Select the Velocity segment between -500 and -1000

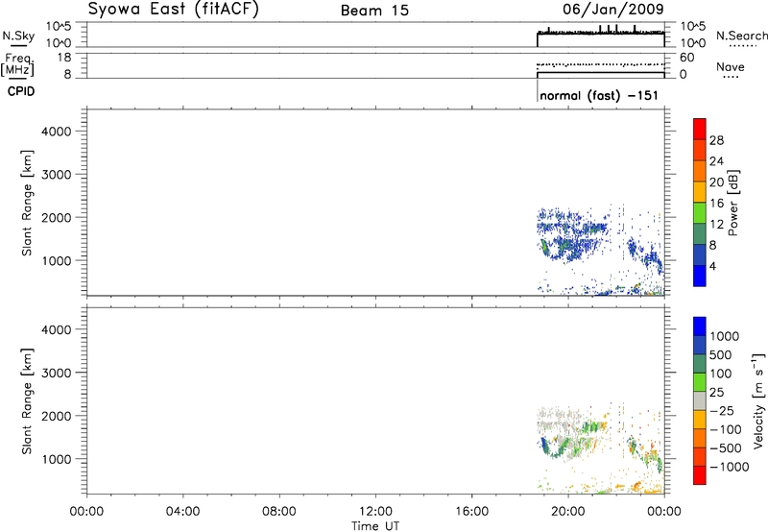click(x=700, y=456)
